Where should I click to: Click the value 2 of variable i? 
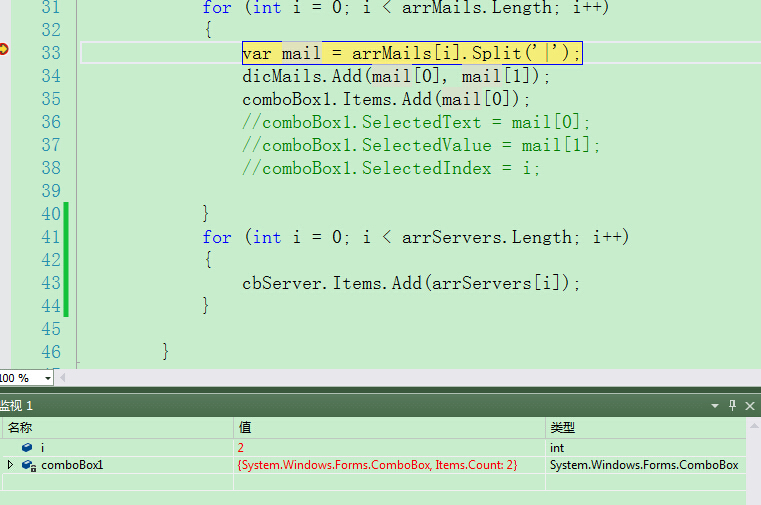[241, 448]
